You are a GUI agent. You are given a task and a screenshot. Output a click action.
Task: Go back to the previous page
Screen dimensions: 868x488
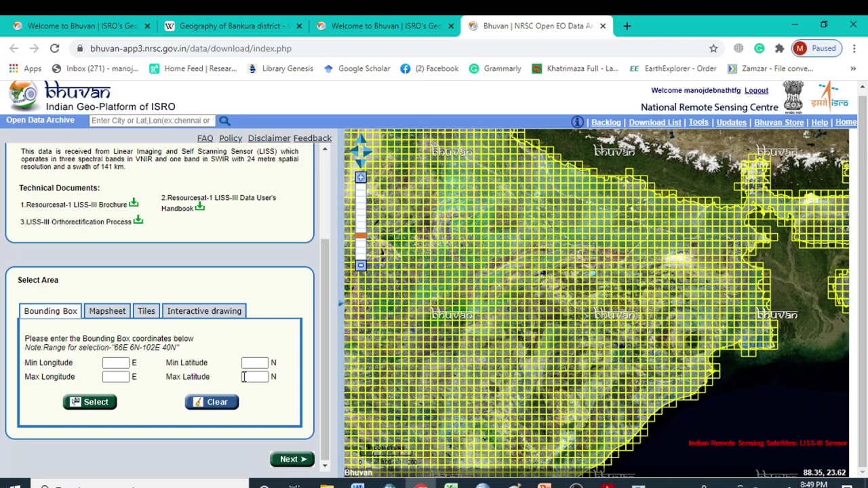point(14,48)
